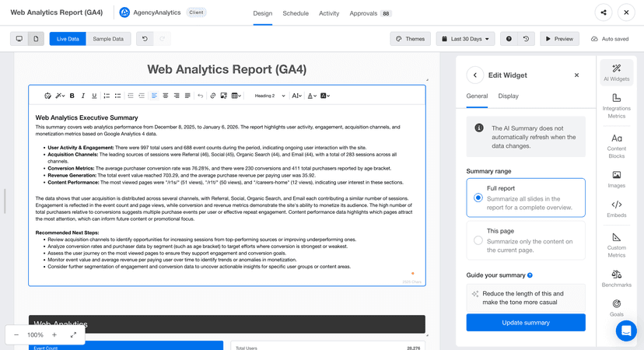This screenshot has width=644, height=350.
Task: Insert a bulleted list
Action: click(x=118, y=96)
